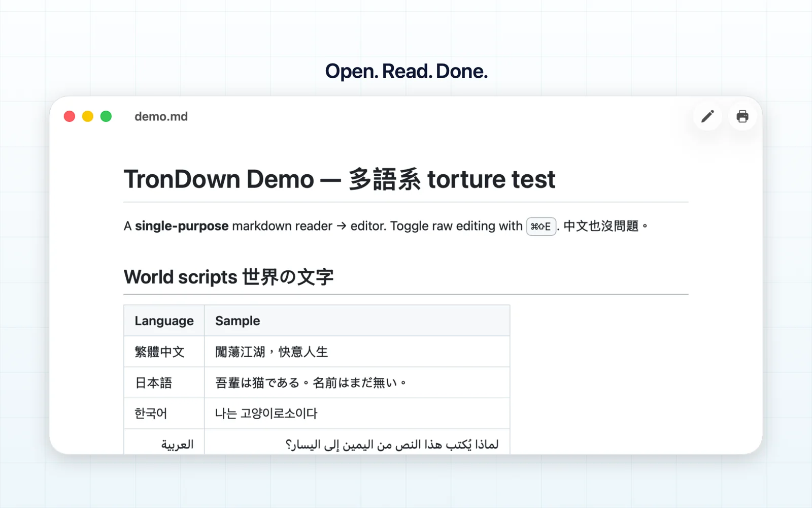Toggle edit mode with the pencil icon
Viewport: 812px width, 508px height.
point(707,116)
